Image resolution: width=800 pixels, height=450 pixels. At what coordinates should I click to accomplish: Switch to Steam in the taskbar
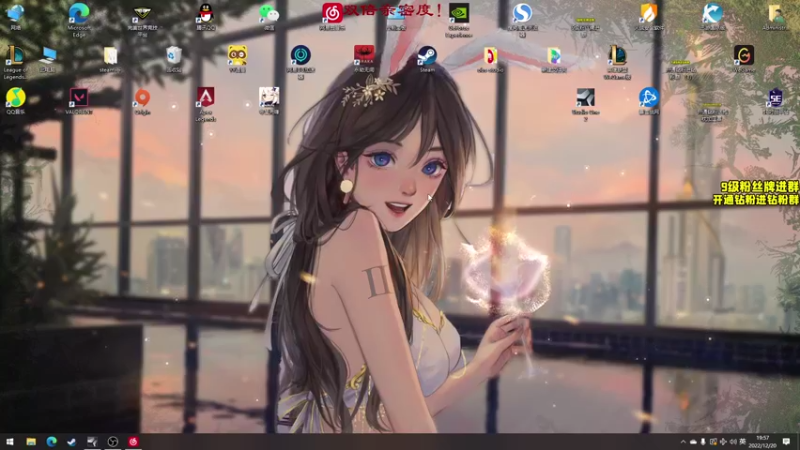72,442
